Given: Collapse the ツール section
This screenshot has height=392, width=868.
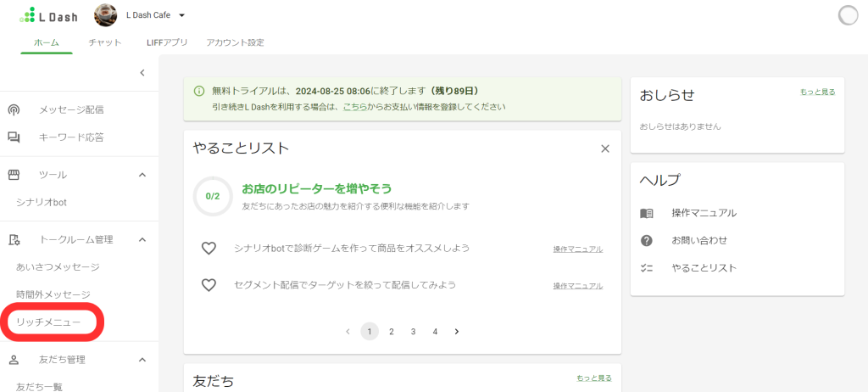Looking at the screenshot, I should [142, 175].
